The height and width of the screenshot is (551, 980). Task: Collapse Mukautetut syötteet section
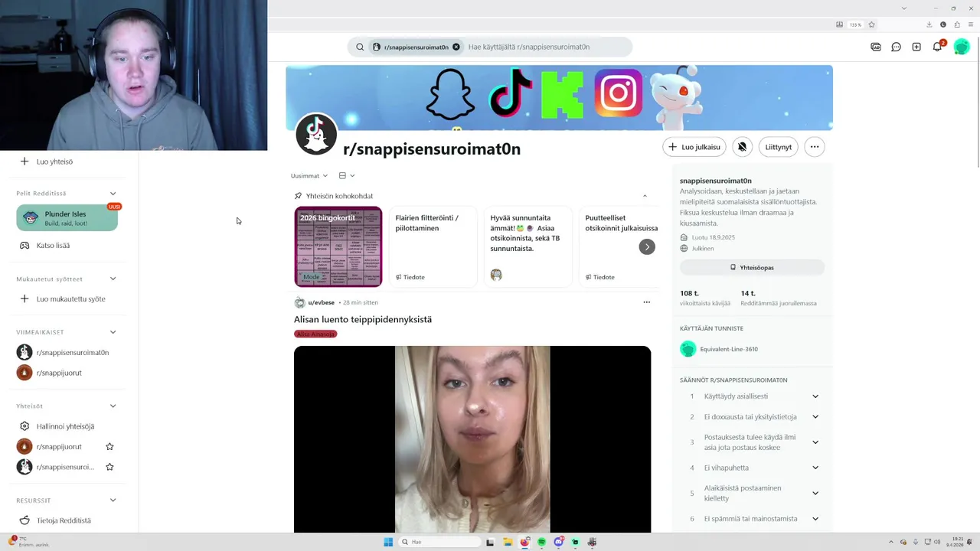pyautogui.click(x=113, y=279)
